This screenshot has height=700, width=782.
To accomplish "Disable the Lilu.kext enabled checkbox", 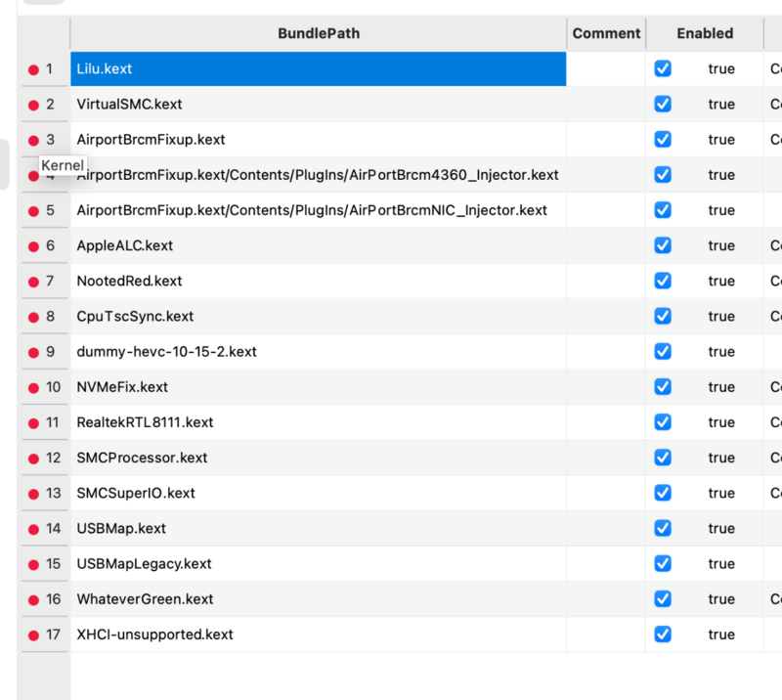I will (663, 68).
